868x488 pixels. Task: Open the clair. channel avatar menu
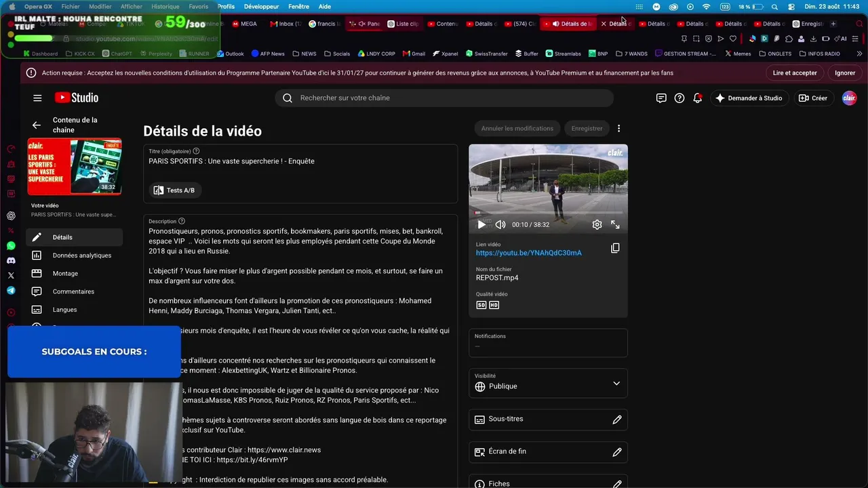[849, 98]
